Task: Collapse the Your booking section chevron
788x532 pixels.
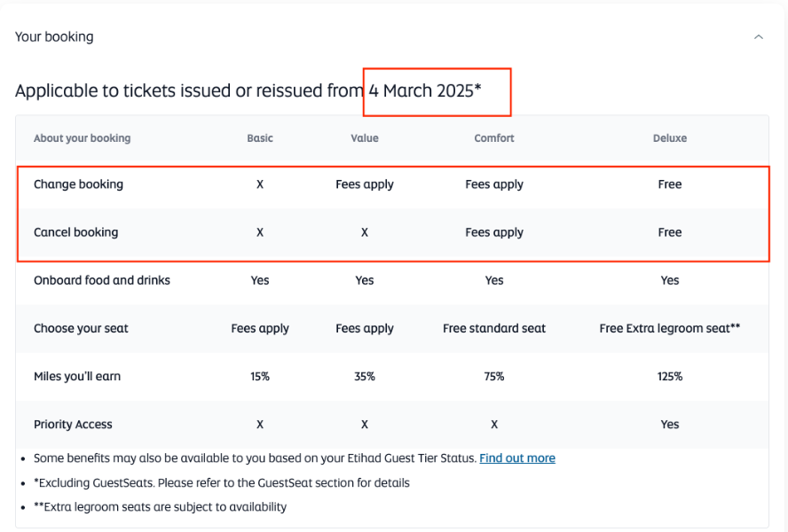Action: (759, 36)
